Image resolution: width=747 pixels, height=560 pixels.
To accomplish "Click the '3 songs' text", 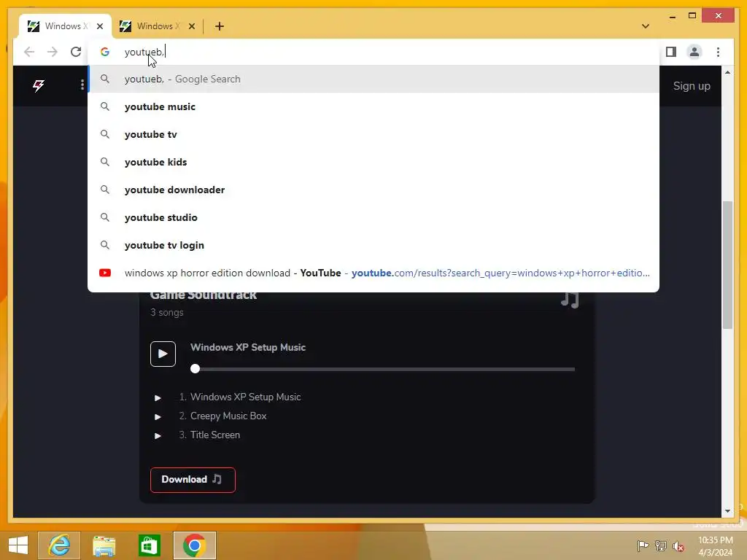I will (x=167, y=312).
